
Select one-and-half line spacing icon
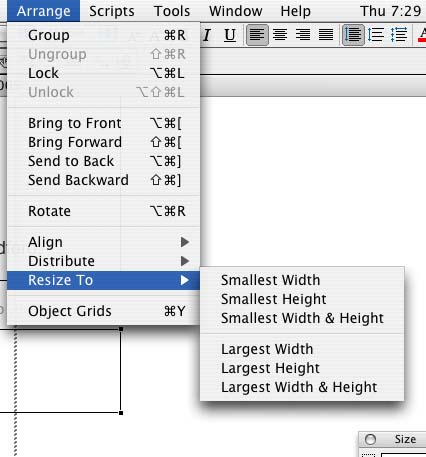(376, 35)
